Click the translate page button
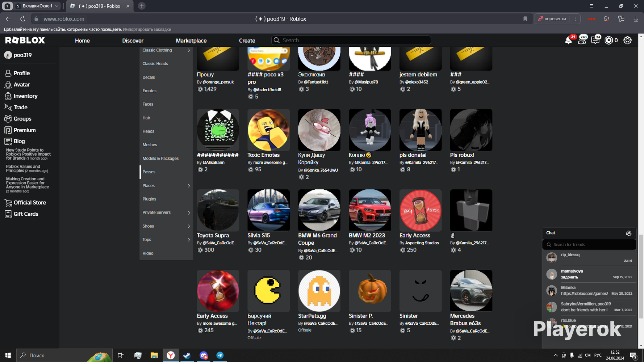 (x=552, y=19)
